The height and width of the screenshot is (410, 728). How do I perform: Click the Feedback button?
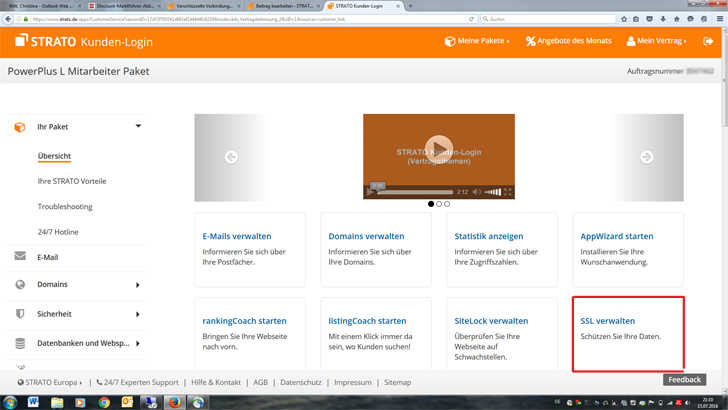(x=684, y=379)
